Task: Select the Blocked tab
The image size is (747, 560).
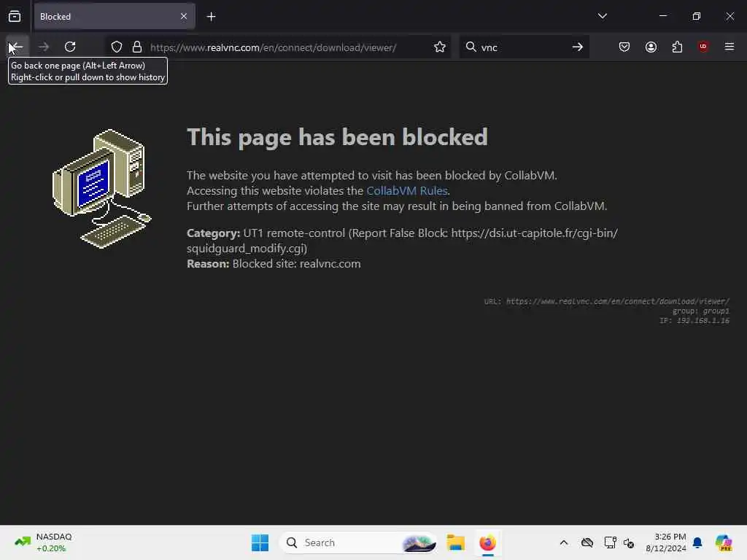Action: click(x=115, y=16)
